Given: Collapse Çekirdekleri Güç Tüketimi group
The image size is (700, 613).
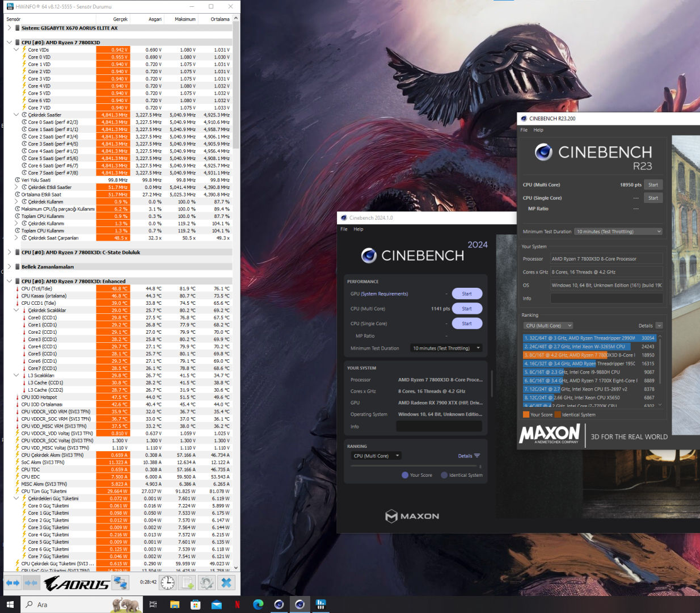Looking at the screenshot, I should pos(16,498).
